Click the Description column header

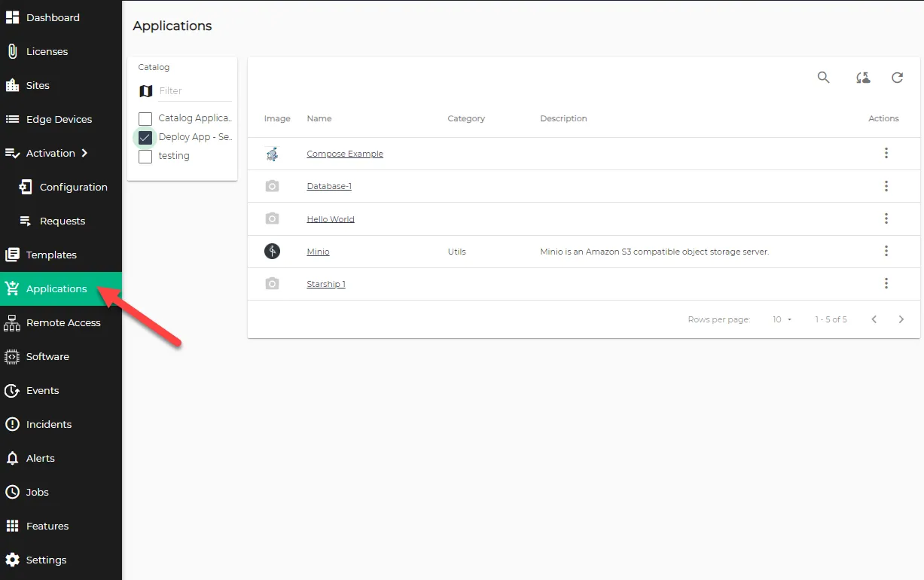click(563, 118)
